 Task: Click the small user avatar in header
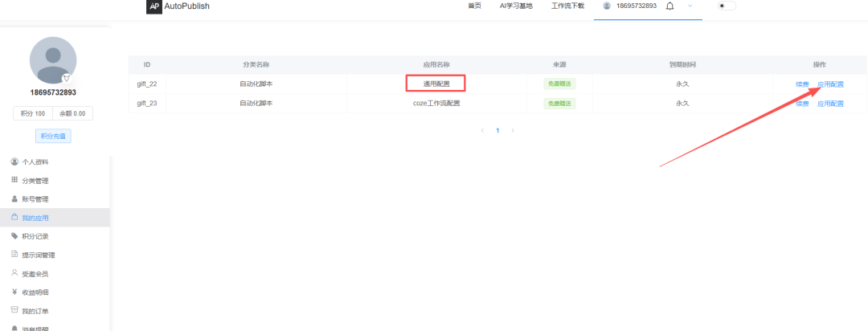tap(607, 6)
